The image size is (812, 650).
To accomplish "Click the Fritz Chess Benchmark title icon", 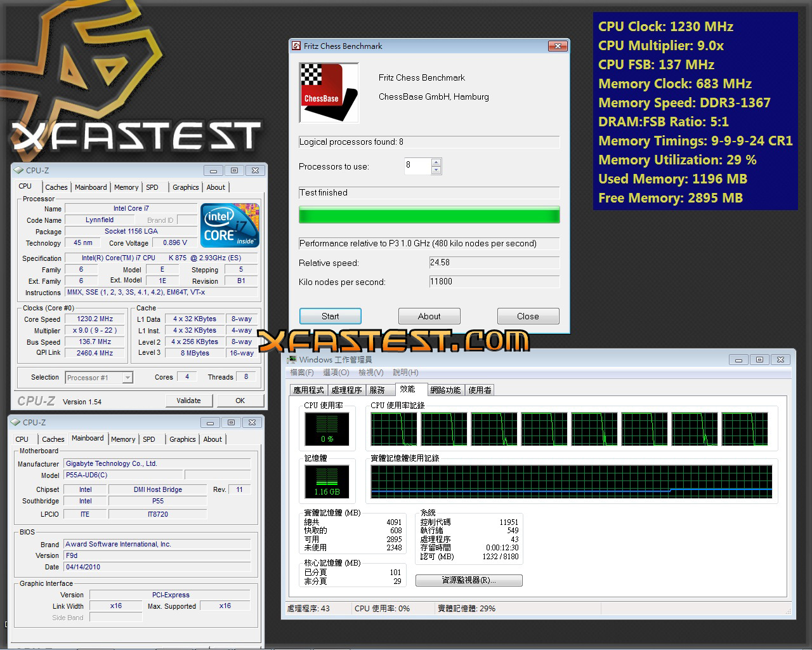I will [296, 46].
